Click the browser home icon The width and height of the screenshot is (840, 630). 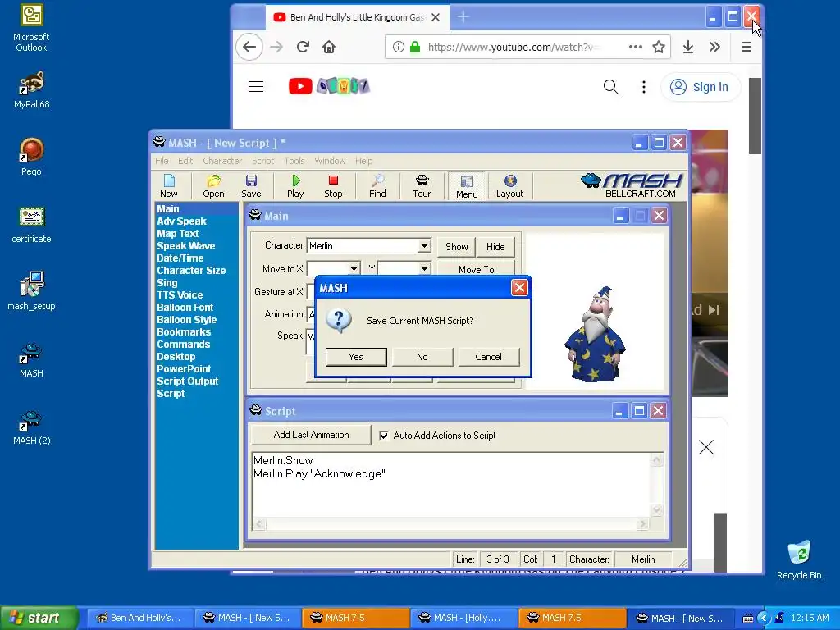(x=329, y=47)
